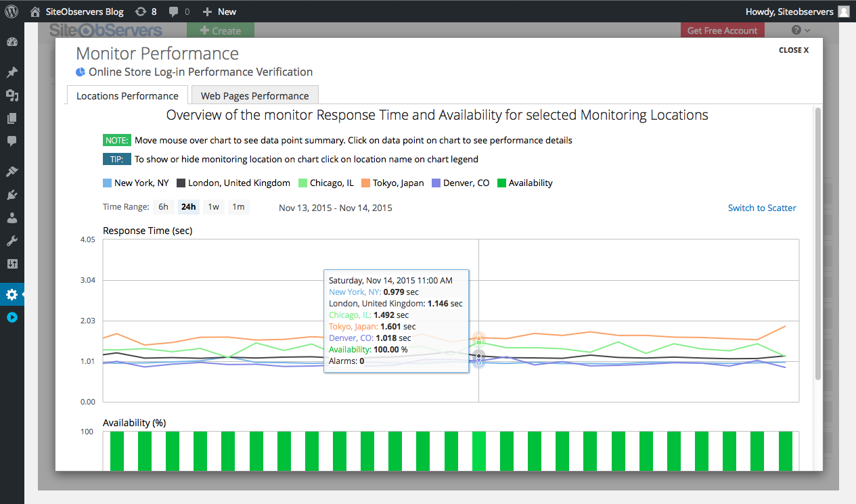Click the updates icon showing 8

tap(145, 12)
